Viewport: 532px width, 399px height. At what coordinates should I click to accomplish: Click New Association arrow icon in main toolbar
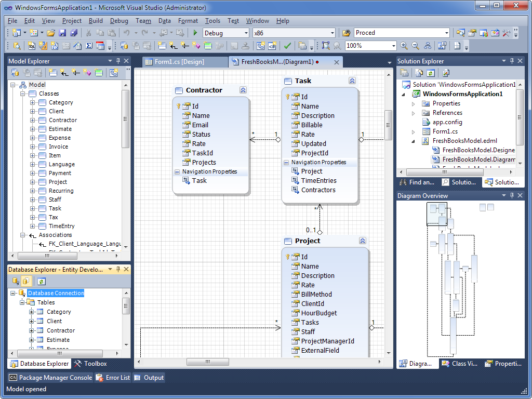(174, 46)
